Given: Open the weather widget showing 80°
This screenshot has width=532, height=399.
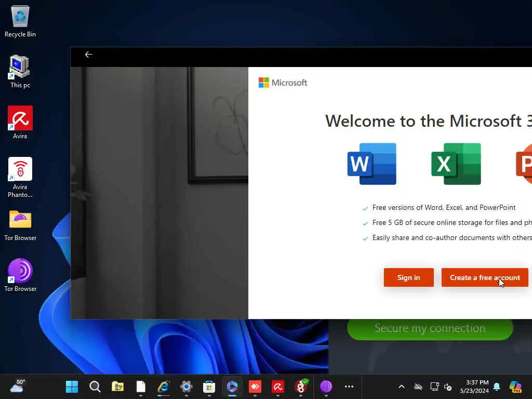Looking at the screenshot, I should pos(18,387).
